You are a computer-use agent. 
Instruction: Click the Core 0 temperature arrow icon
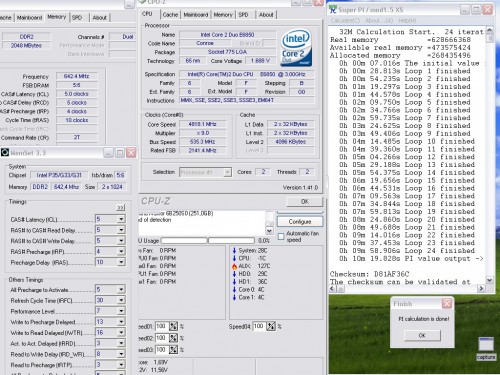[x=234, y=289]
